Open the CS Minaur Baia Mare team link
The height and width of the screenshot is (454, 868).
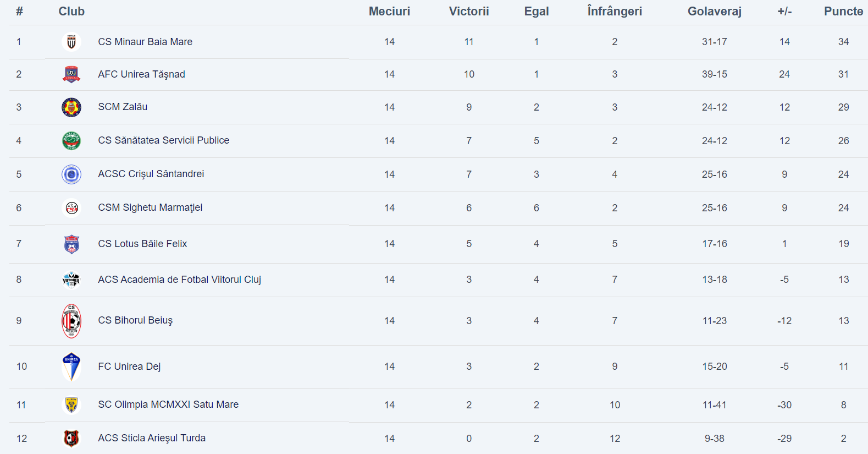(x=145, y=42)
